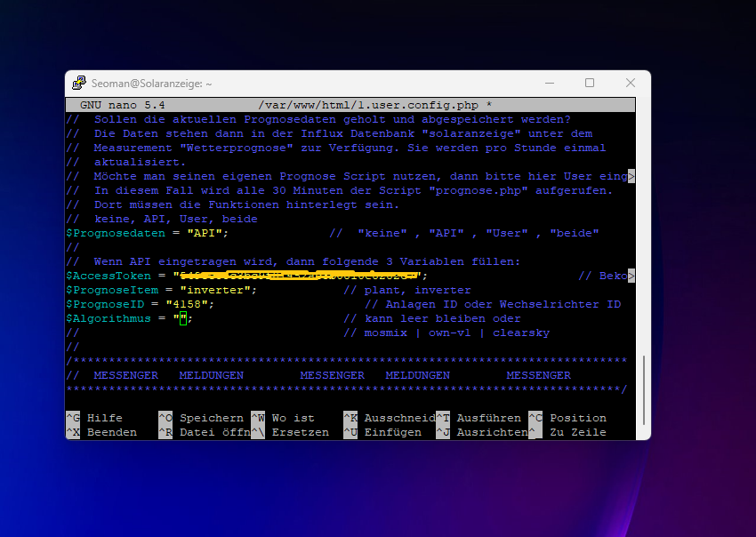The image size is (756, 537).
Task: Maximize the PuTTY terminal window
Action: (x=590, y=83)
